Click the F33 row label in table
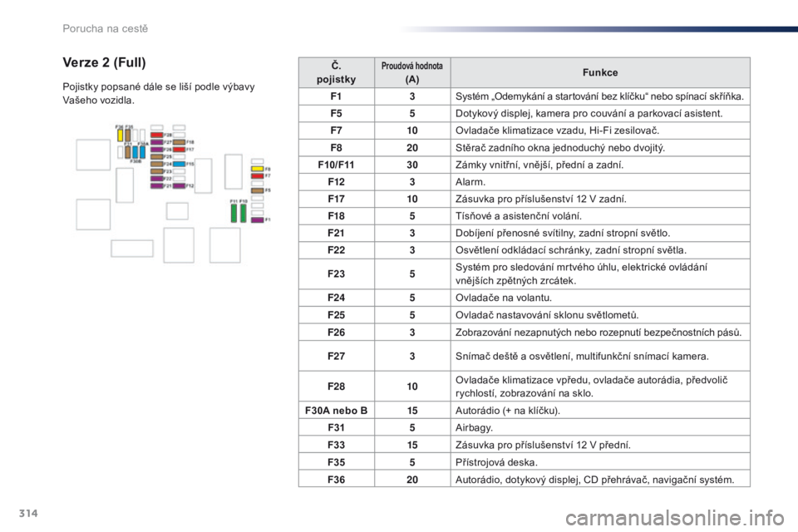Viewport: 798px width, 532px height. tap(337, 445)
